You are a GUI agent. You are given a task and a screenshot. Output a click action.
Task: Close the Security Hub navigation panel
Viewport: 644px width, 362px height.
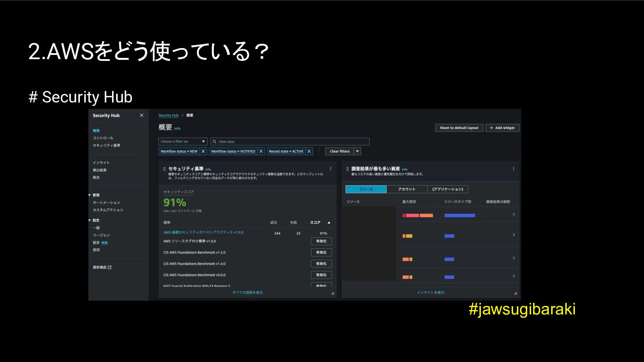pos(142,115)
